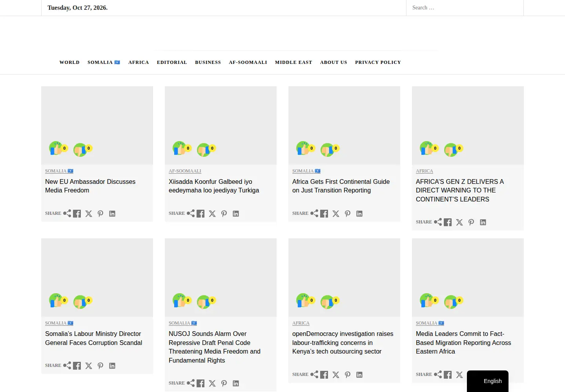Open the Af-Soomaali menu item
The image size is (565, 392).
(248, 62)
